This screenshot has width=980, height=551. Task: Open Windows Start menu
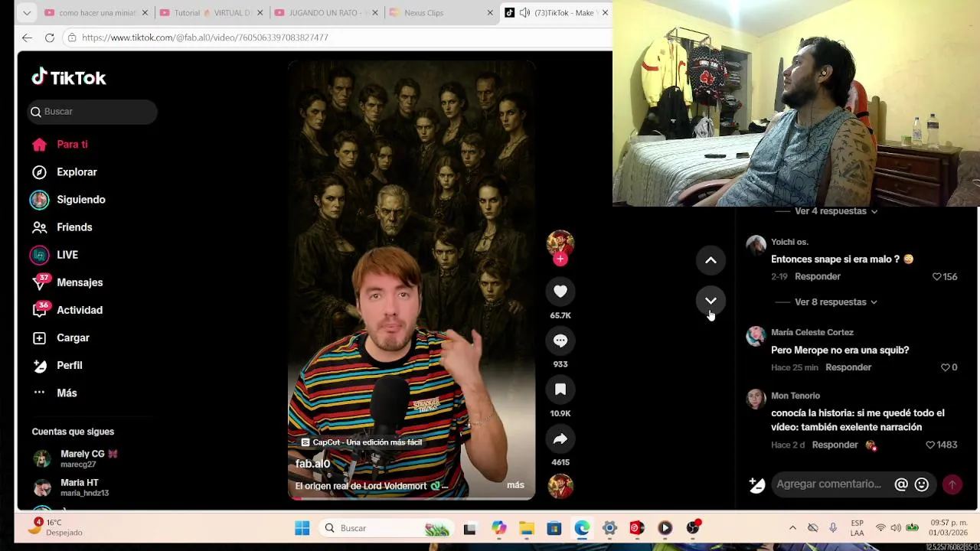point(302,528)
